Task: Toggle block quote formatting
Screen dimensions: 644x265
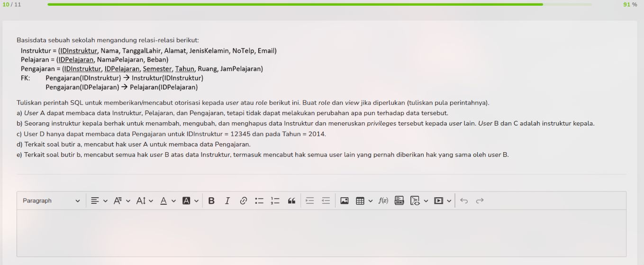Action: coord(291,201)
